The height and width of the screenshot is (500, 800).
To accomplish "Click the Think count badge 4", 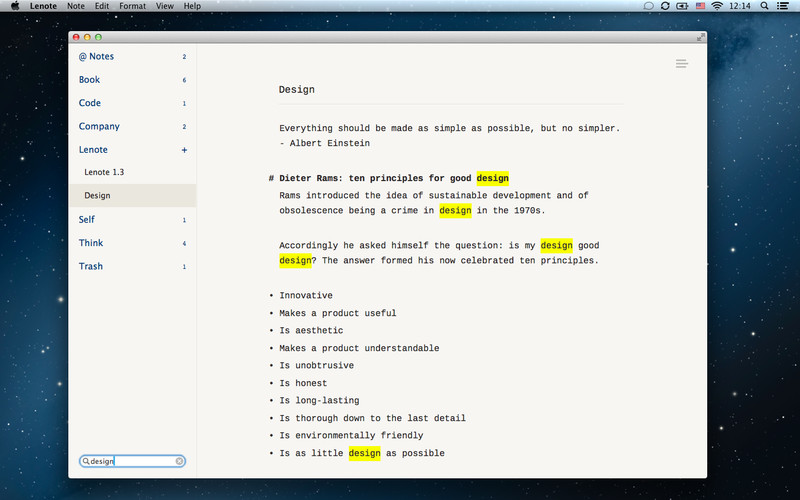I will 184,243.
